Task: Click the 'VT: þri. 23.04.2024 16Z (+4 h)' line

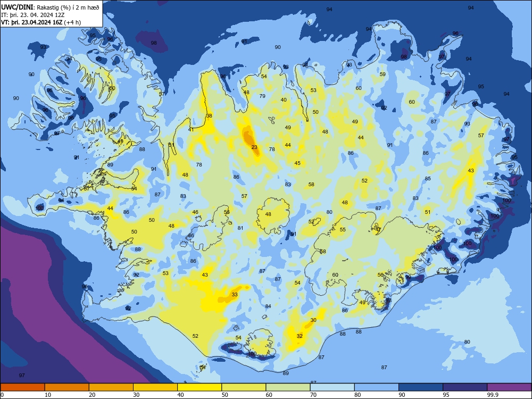Action: (41, 22)
